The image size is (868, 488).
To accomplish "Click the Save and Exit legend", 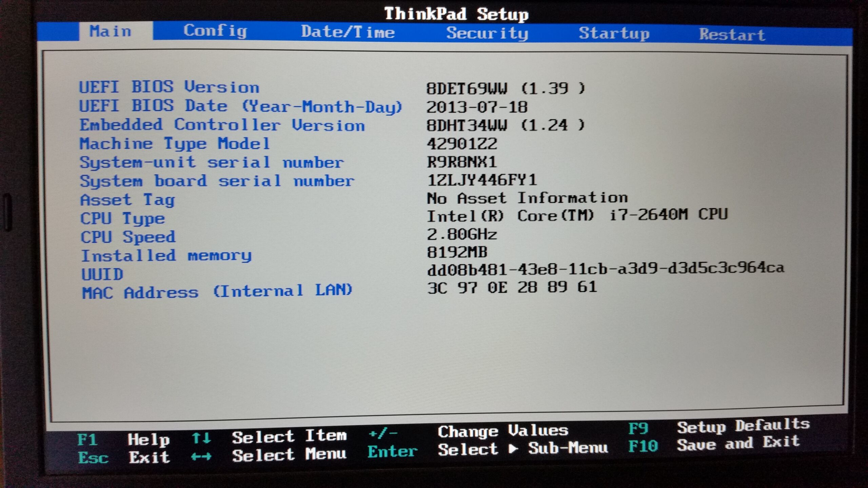I will tap(738, 444).
